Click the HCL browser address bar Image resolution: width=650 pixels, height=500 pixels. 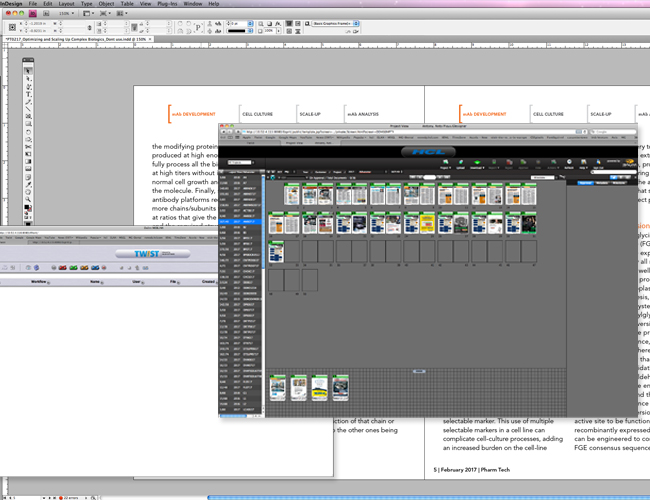click(410, 132)
